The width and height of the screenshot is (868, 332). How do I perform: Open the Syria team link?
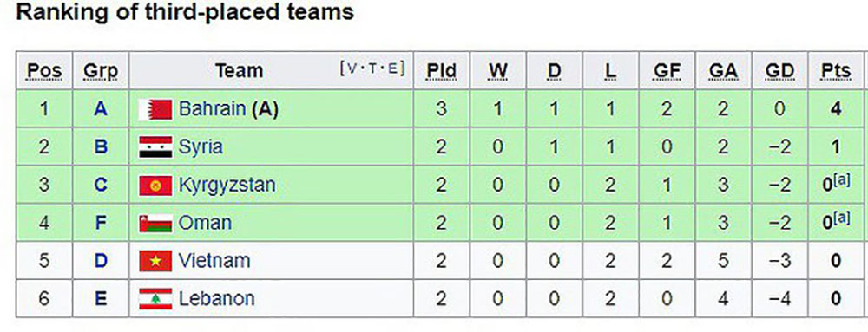(x=201, y=147)
